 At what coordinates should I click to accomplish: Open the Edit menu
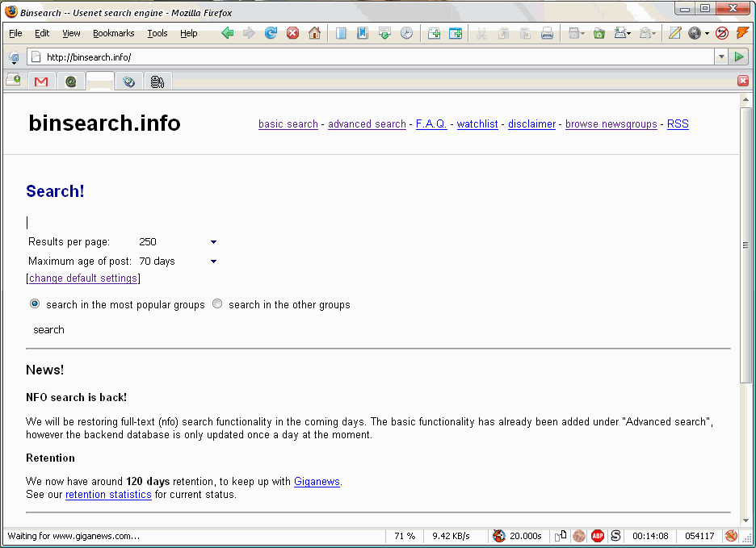[x=42, y=33]
